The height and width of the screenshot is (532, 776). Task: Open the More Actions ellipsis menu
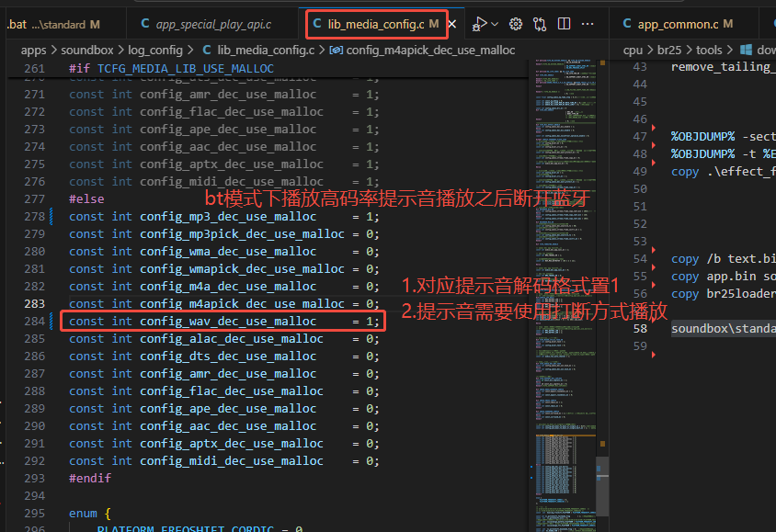588,24
